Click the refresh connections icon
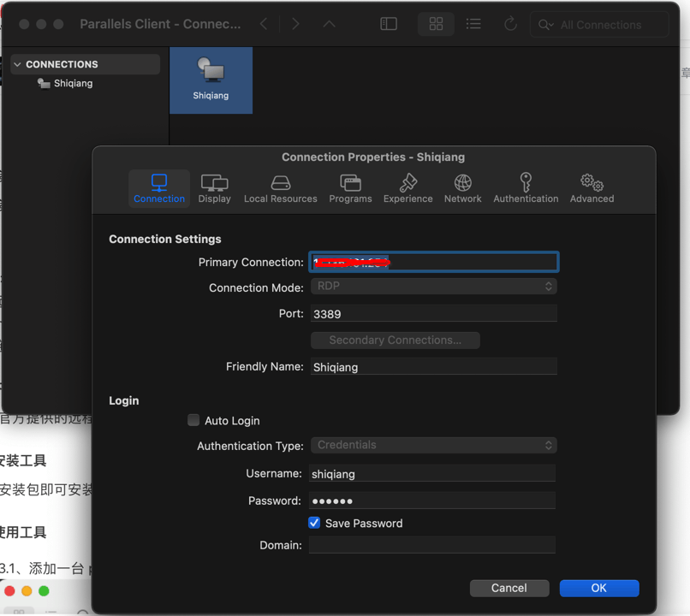The image size is (690, 616). pos(510,24)
